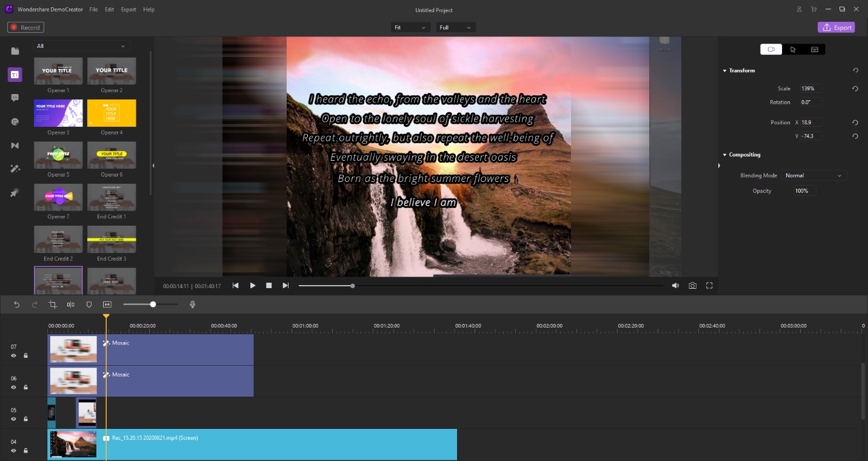Image resolution: width=868 pixels, height=461 pixels.
Task: Click the Opacity value field
Action: click(x=806, y=190)
